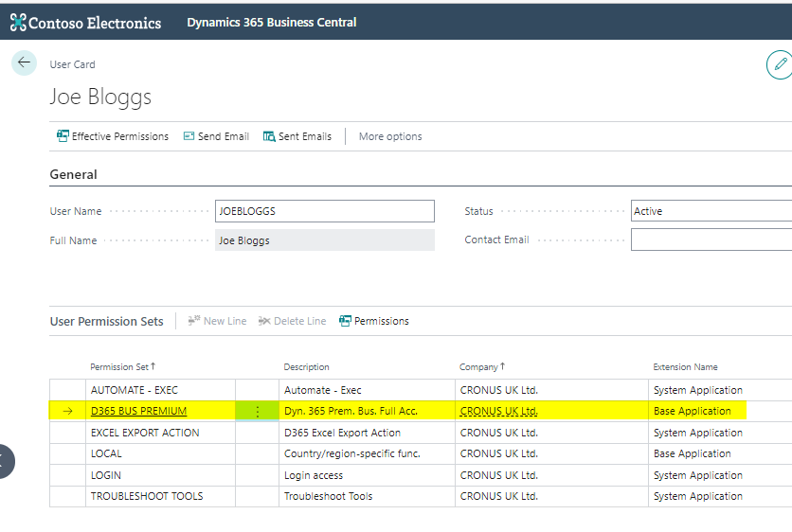Select the TROUBLESHOOT TOOLS row

click(x=147, y=496)
